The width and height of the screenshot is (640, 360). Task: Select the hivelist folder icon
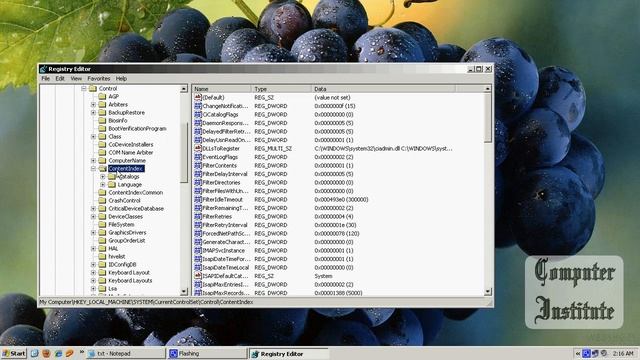point(102,256)
